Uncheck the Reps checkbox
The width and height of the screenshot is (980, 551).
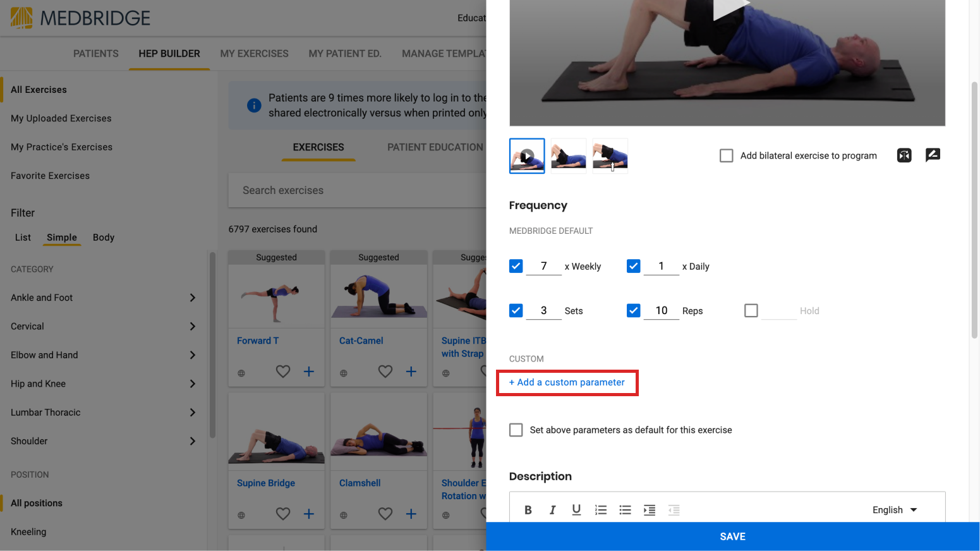click(x=634, y=310)
